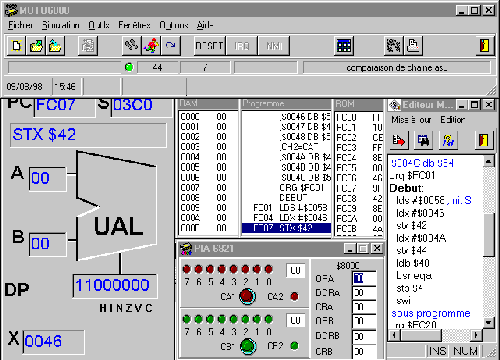
Task: Open the Simulation menu
Action: (61, 25)
